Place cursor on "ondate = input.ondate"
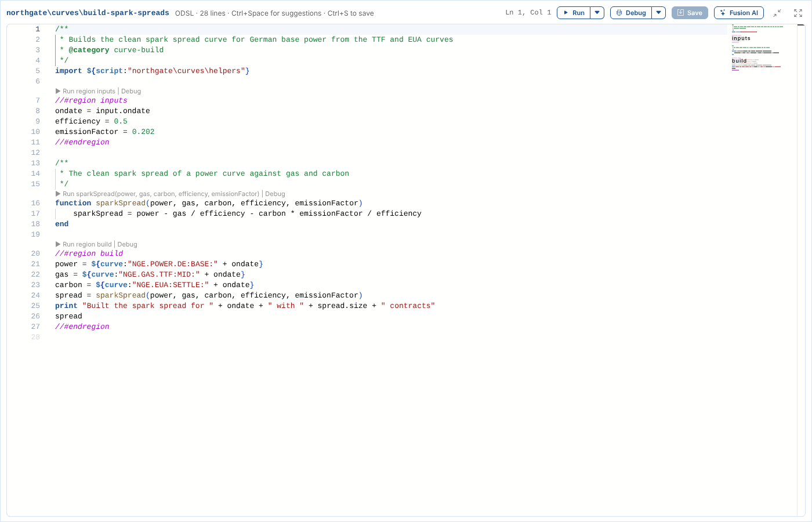The width and height of the screenshot is (812, 522). pos(103,111)
